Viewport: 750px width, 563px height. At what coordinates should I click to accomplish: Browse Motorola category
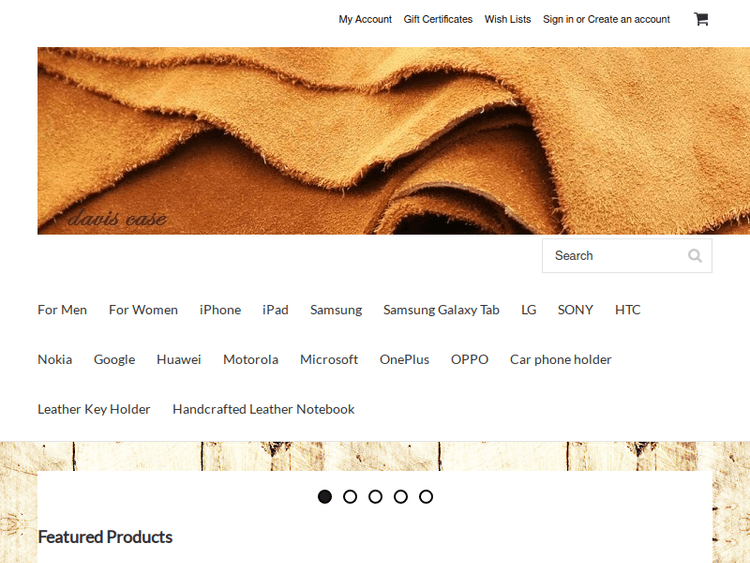[x=251, y=360]
